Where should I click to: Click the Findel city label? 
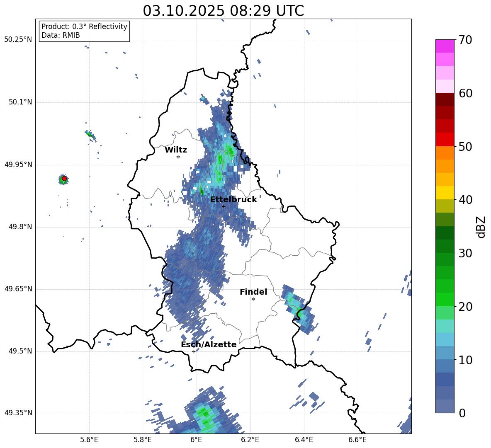[x=253, y=292]
